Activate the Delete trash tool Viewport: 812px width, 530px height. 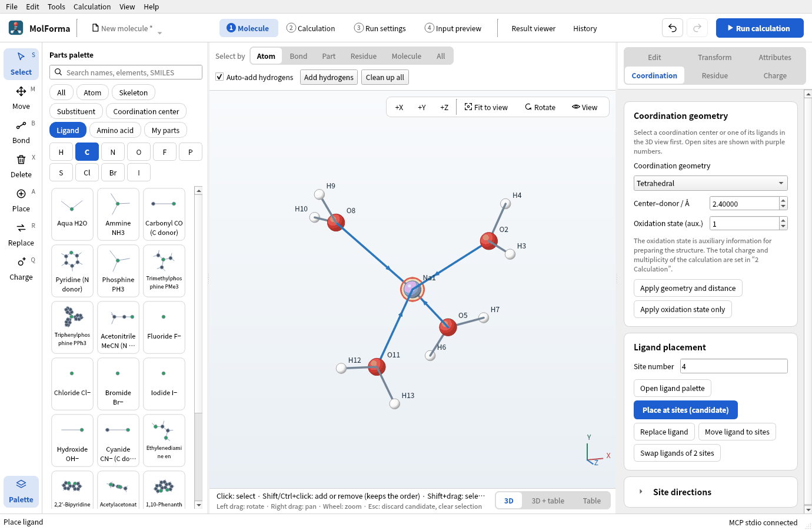[x=21, y=166]
